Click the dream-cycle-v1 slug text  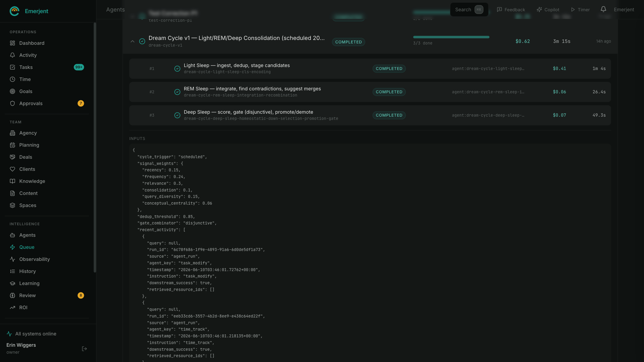click(165, 45)
